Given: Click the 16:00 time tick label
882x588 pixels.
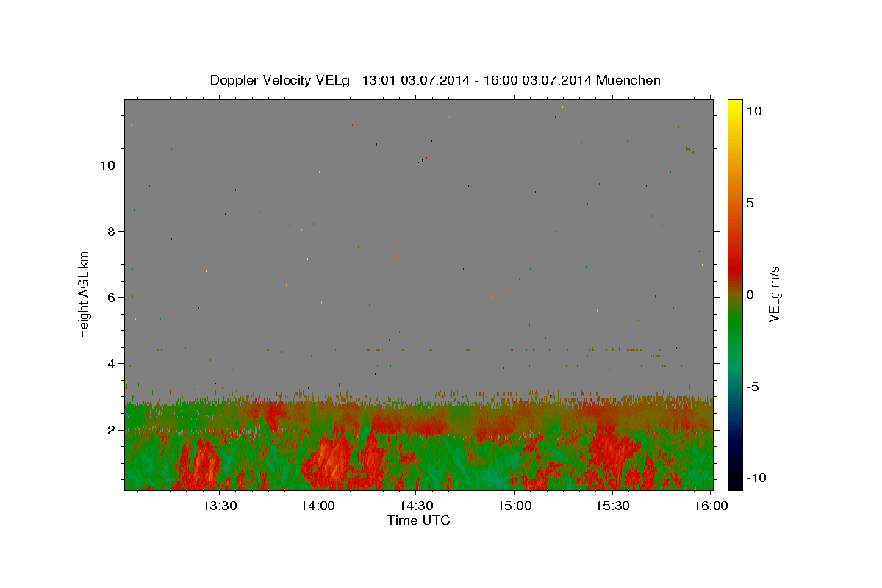Looking at the screenshot, I should (711, 506).
